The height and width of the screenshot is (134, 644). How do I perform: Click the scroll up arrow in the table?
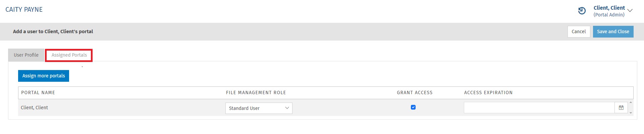(x=631, y=103)
